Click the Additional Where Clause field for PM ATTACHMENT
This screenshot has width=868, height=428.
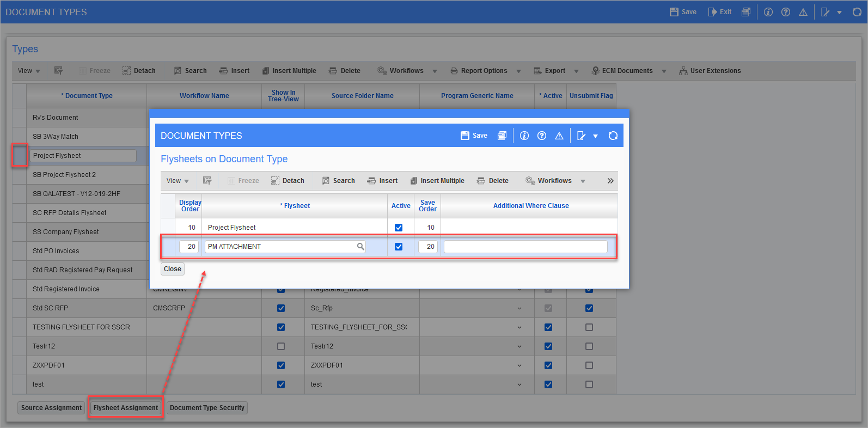pyautogui.click(x=525, y=247)
